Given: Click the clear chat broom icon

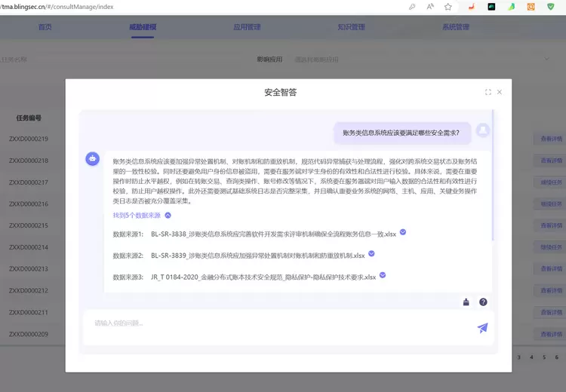Looking at the screenshot, I should tap(466, 302).
